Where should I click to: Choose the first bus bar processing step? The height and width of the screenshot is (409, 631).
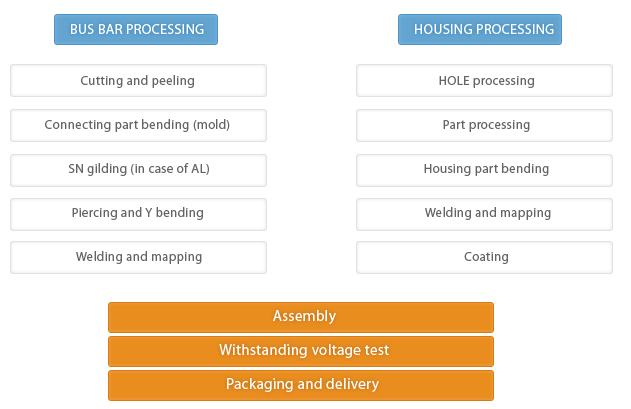coord(138,80)
